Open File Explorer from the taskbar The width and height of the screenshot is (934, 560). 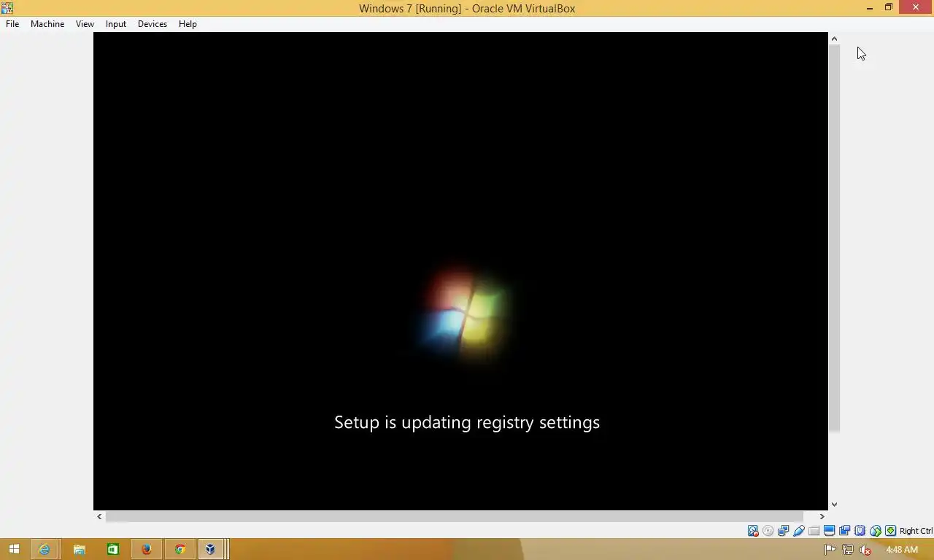coord(79,549)
